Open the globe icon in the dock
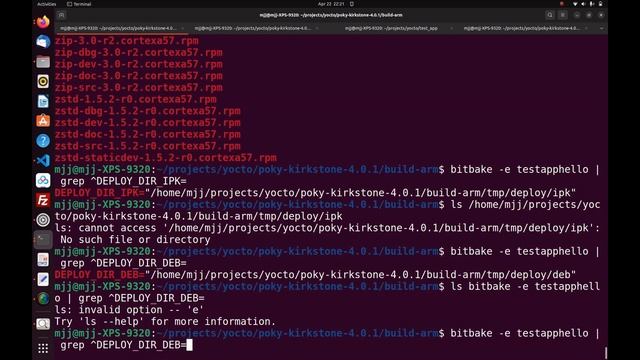This screenshot has height=360, width=640. pos(43,299)
